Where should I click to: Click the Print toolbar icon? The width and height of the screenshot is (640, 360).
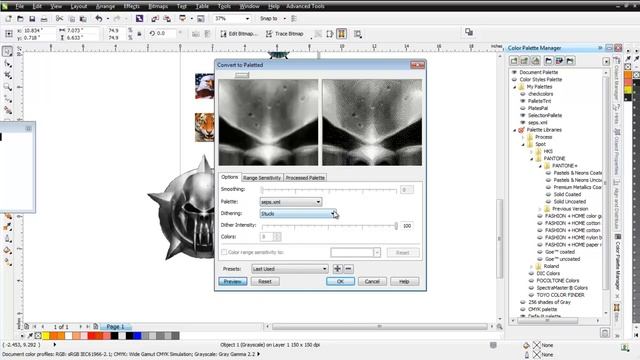point(44,19)
